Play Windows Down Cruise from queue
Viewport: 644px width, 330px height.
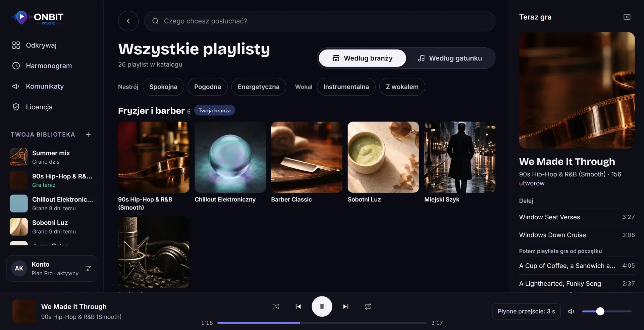577,235
